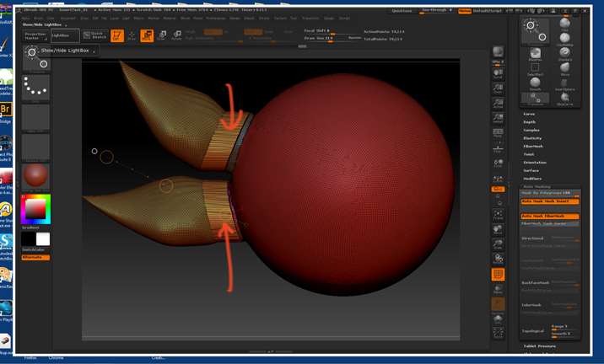The image size is (604, 364).
Task: Expand the Orientation brush section
Action: (534, 163)
